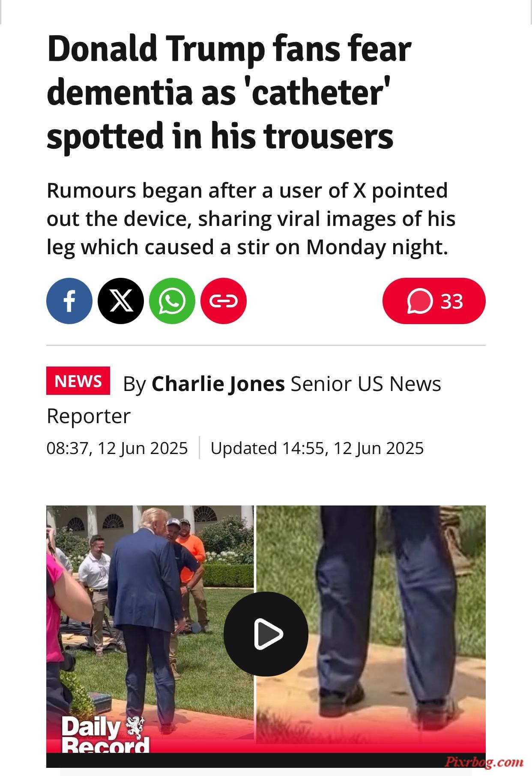
Task: Open the NEWS category tag
Action: [x=78, y=381]
